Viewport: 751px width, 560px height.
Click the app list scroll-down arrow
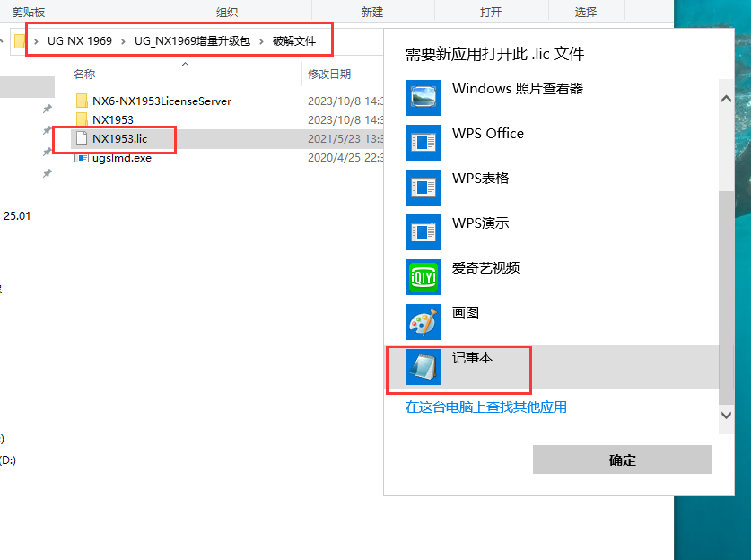[x=726, y=415]
